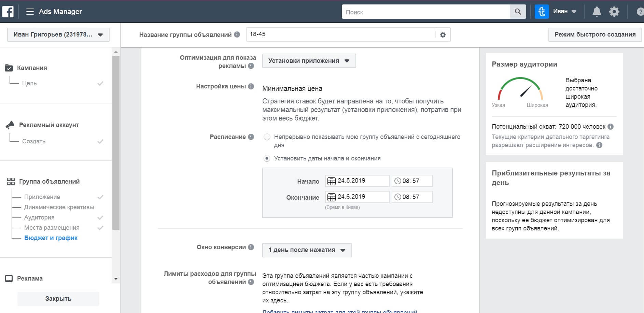Open the account selector Иван Григорьев
Screen dimensions: 644x313
point(58,35)
